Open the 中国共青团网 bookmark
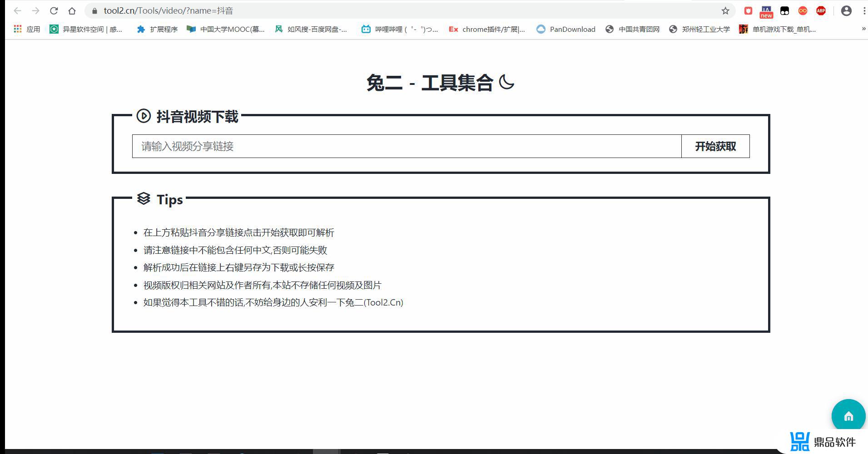 click(632, 29)
